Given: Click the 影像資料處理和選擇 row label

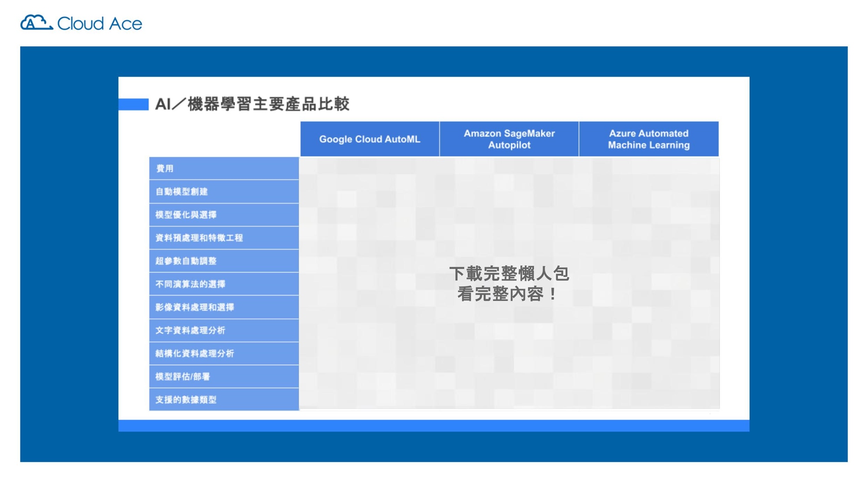Looking at the screenshot, I should [x=194, y=307].
